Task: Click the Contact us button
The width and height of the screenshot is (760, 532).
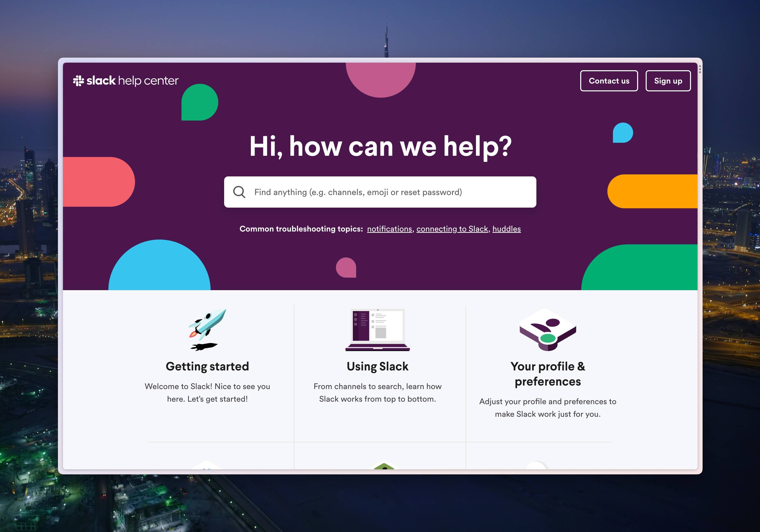Action: 608,80
